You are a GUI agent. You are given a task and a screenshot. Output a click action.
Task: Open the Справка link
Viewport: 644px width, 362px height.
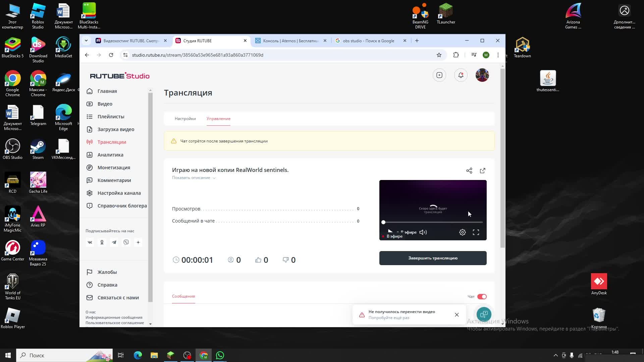pos(107,285)
